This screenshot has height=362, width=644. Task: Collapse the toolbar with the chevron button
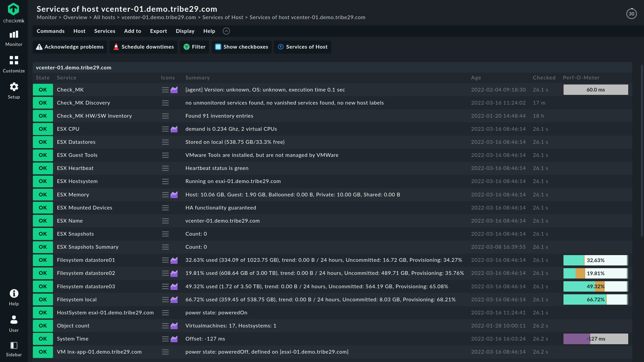coord(226,31)
